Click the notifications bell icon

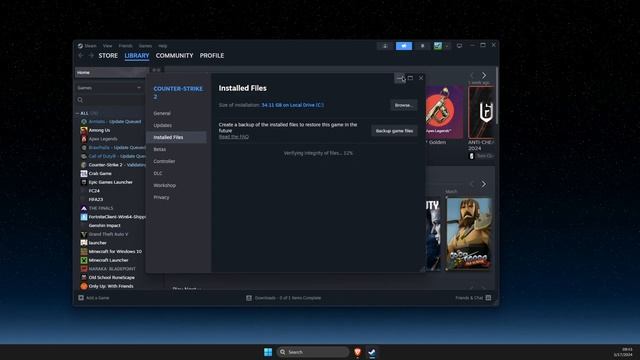pyautogui.click(x=422, y=46)
